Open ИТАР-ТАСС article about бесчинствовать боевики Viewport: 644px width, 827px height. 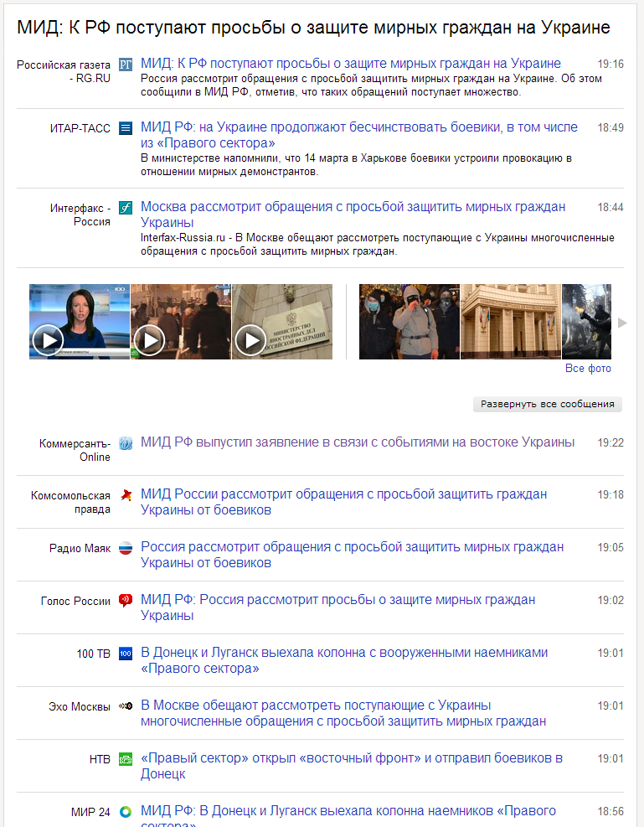click(359, 135)
